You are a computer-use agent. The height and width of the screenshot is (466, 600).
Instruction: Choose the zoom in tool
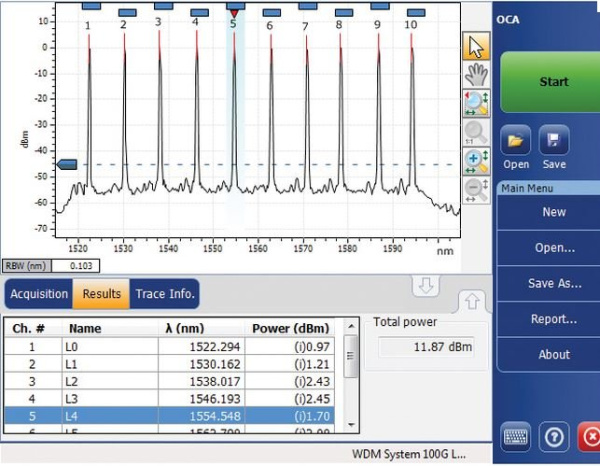click(476, 161)
